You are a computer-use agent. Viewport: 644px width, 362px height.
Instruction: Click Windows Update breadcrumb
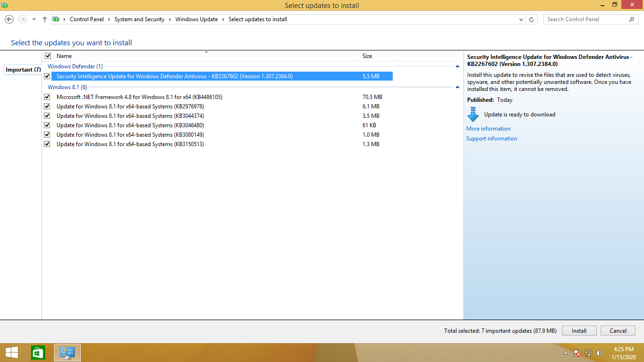(197, 19)
